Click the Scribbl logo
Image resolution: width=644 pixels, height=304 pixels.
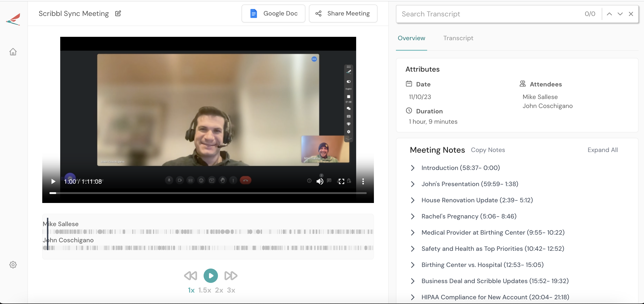13,19
